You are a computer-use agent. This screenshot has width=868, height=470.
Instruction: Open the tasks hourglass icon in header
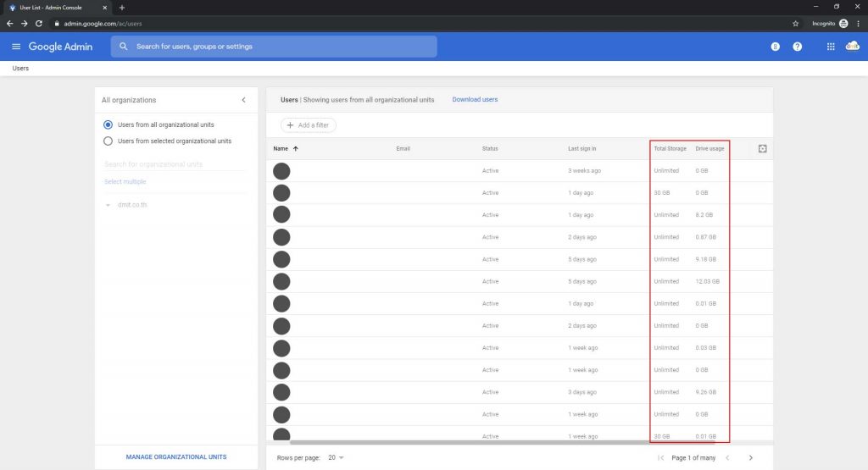click(x=775, y=47)
